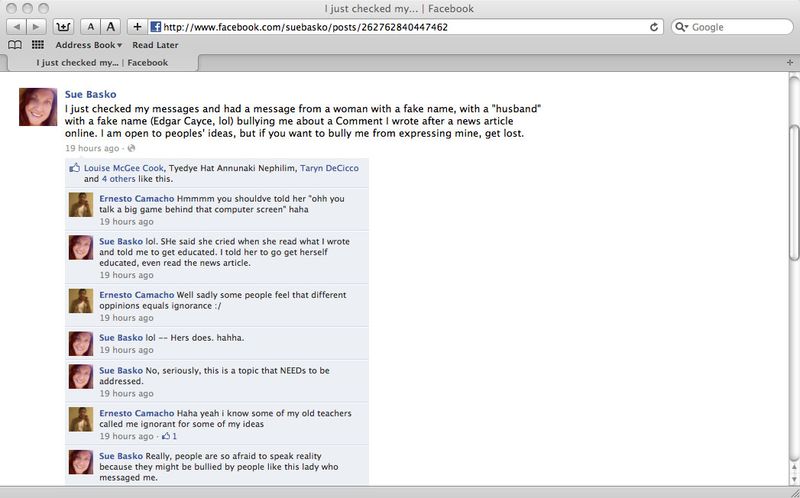
Task: Increase text size with large A button
Action: [110, 27]
